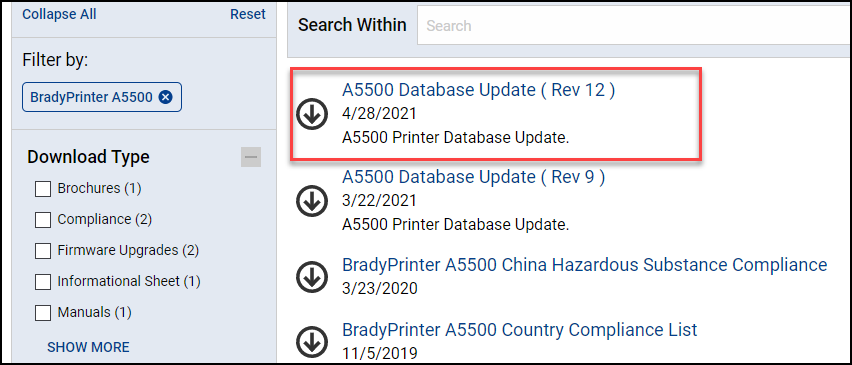The width and height of the screenshot is (852, 365).
Task: Collapse the Download Type section
Action: [251, 157]
